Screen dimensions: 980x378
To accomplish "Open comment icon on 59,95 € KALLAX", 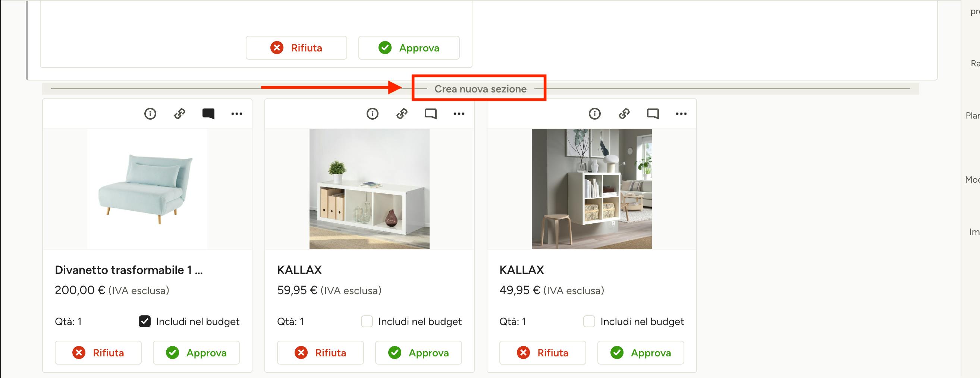I will (x=430, y=114).
